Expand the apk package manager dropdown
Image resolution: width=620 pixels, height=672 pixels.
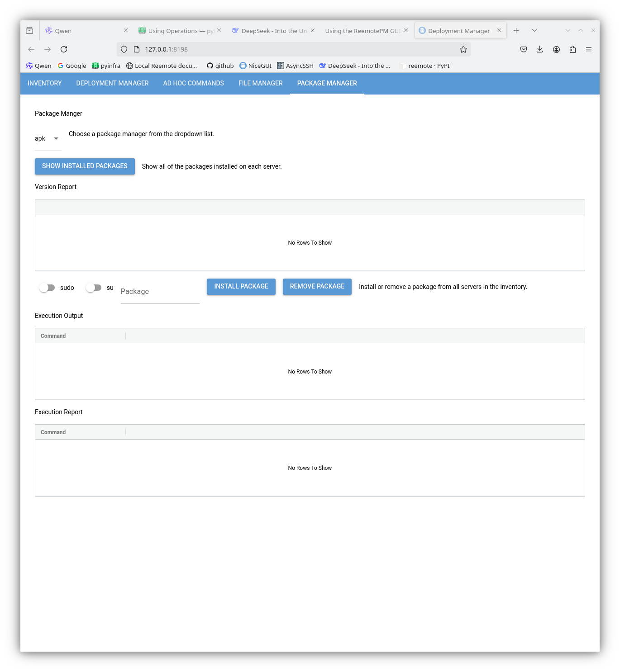(x=48, y=139)
